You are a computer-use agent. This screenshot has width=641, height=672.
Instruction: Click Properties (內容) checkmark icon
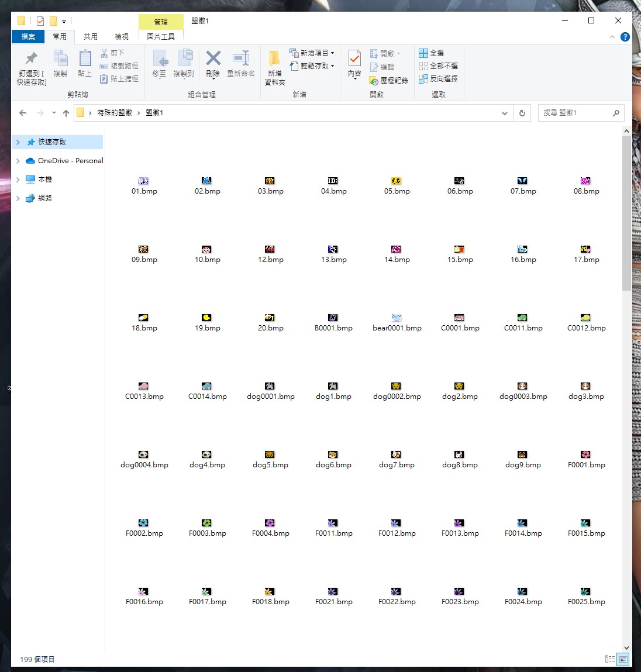tap(354, 58)
